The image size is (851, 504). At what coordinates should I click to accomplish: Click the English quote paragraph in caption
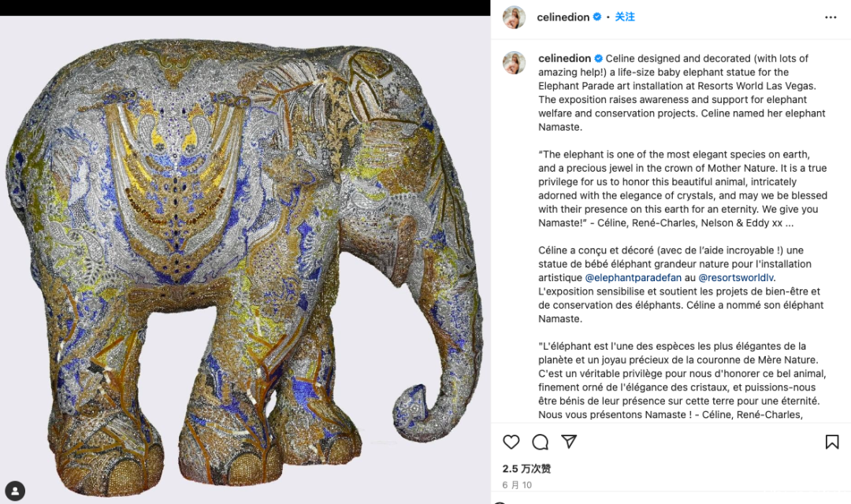click(x=682, y=189)
